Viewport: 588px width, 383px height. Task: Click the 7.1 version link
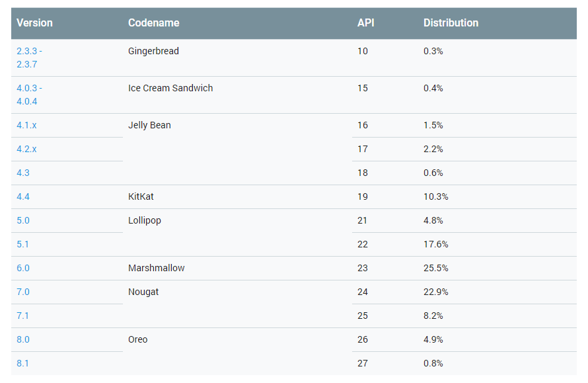click(x=23, y=316)
